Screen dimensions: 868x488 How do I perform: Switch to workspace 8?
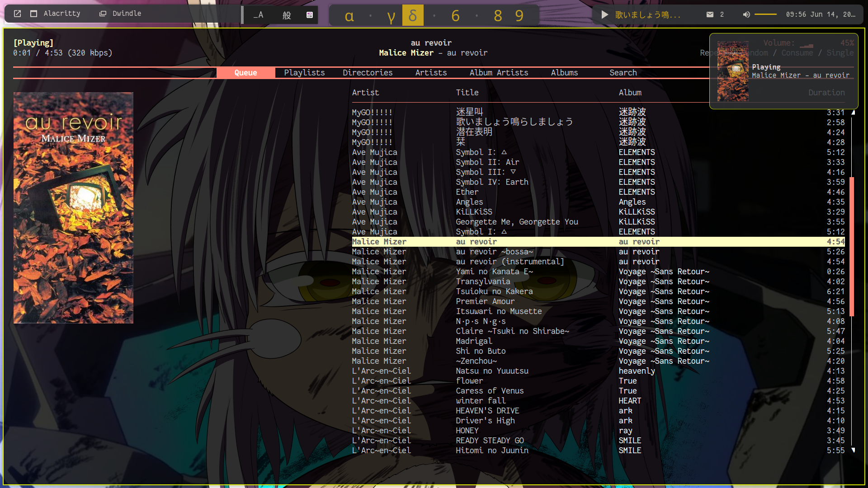tap(498, 16)
